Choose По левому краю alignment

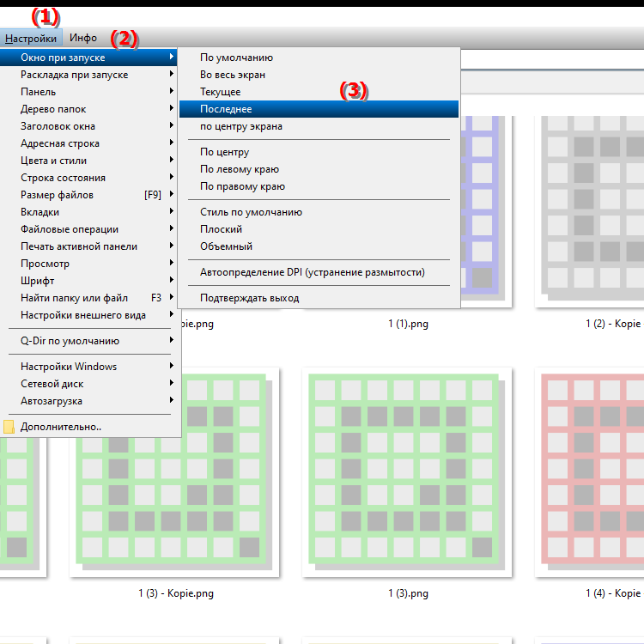(x=319, y=169)
